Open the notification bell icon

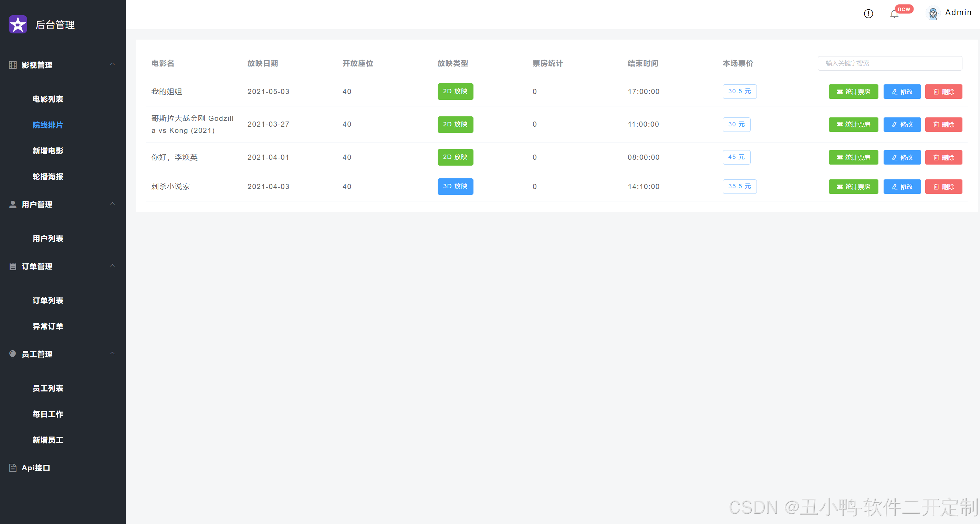(894, 14)
